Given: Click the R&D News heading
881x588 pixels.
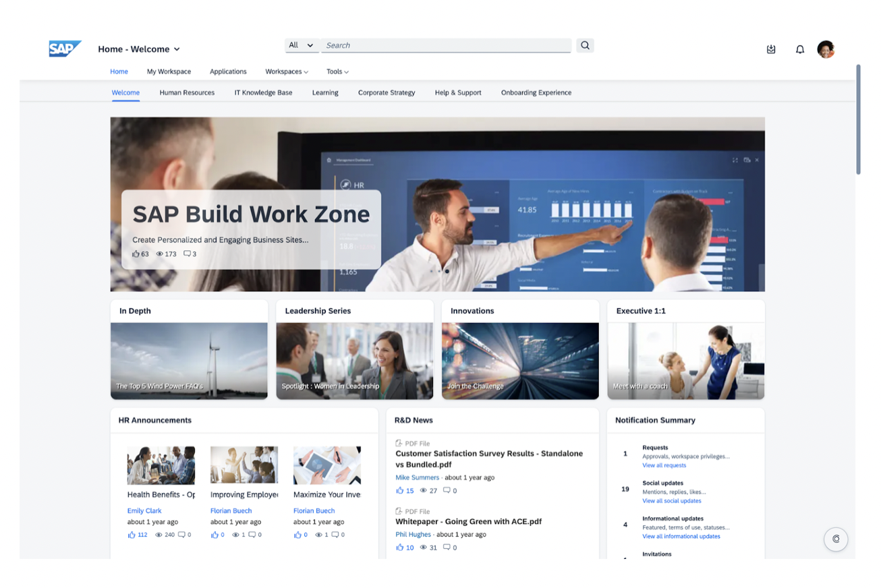Looking at the screenshot, I should tap(414, 420).
